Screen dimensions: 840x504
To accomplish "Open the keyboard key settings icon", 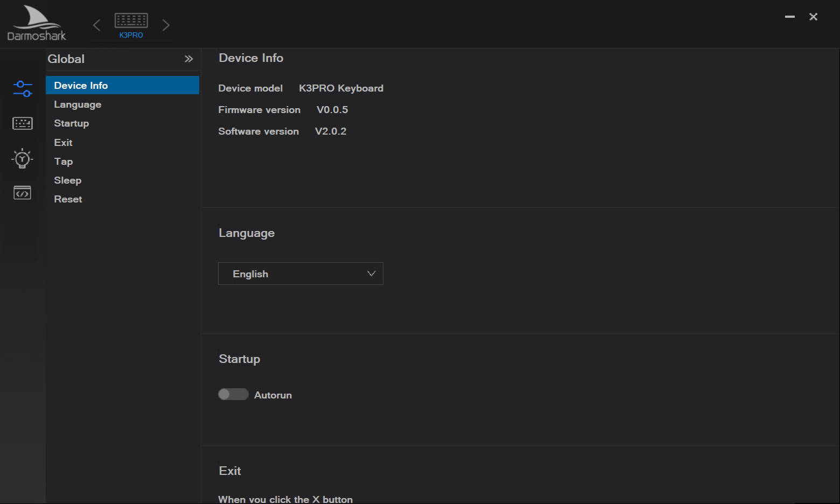I will click(x=23, y=123).
